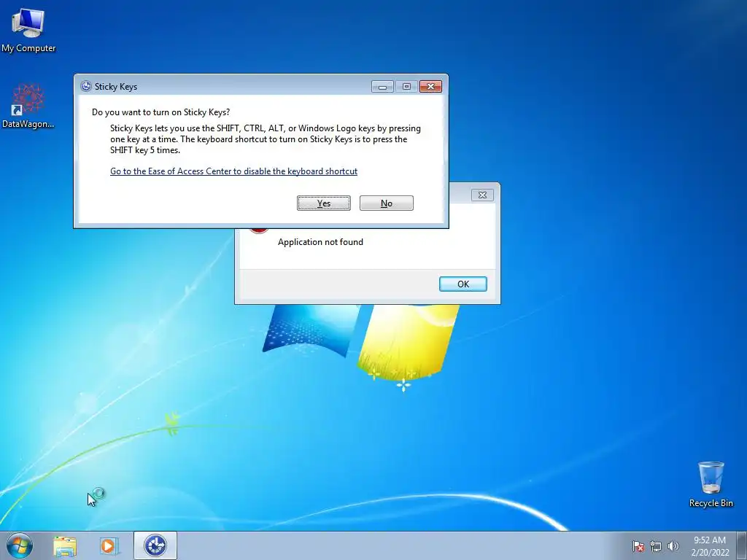This screenshot has height=560, width=747.
Task: Open the clock showing 9:52 AM
Action: tap(710, 546)
